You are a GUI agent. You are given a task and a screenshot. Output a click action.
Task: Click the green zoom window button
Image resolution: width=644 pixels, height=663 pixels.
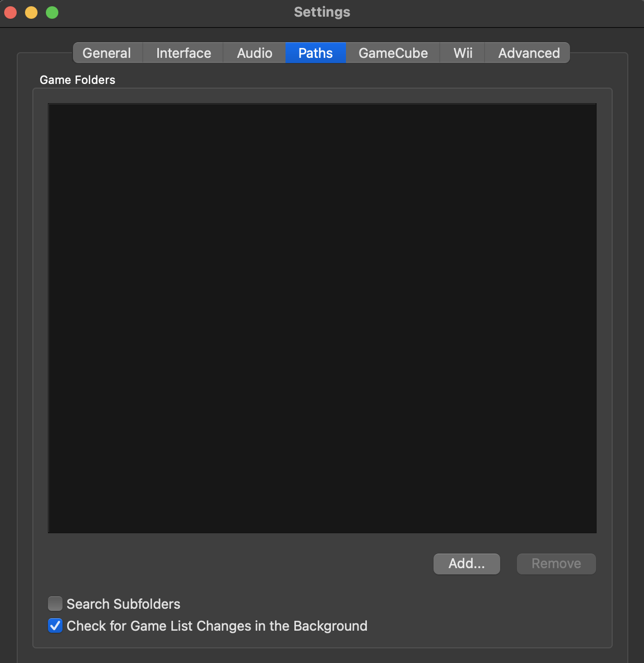coord(52,13)
